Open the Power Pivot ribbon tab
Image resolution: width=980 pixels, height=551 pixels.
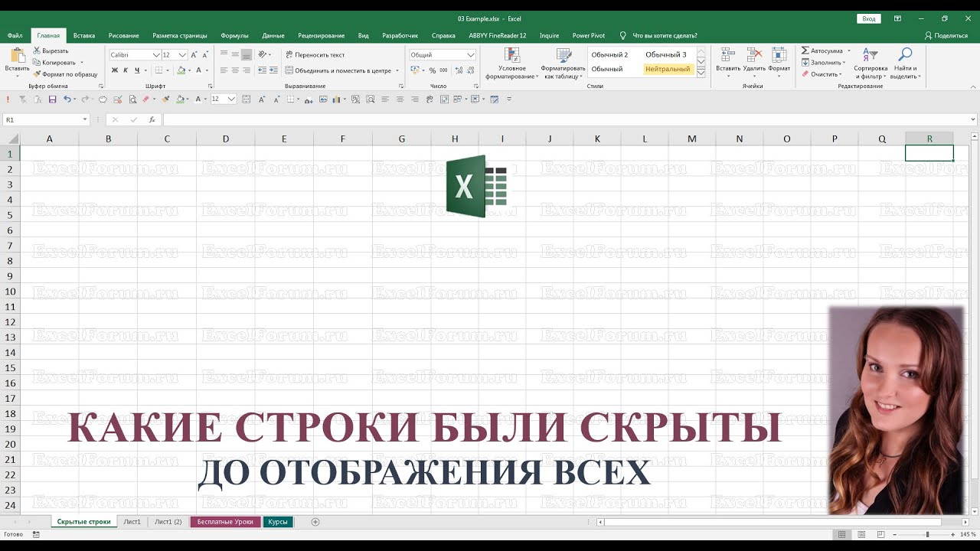click(x=589, y=35)
